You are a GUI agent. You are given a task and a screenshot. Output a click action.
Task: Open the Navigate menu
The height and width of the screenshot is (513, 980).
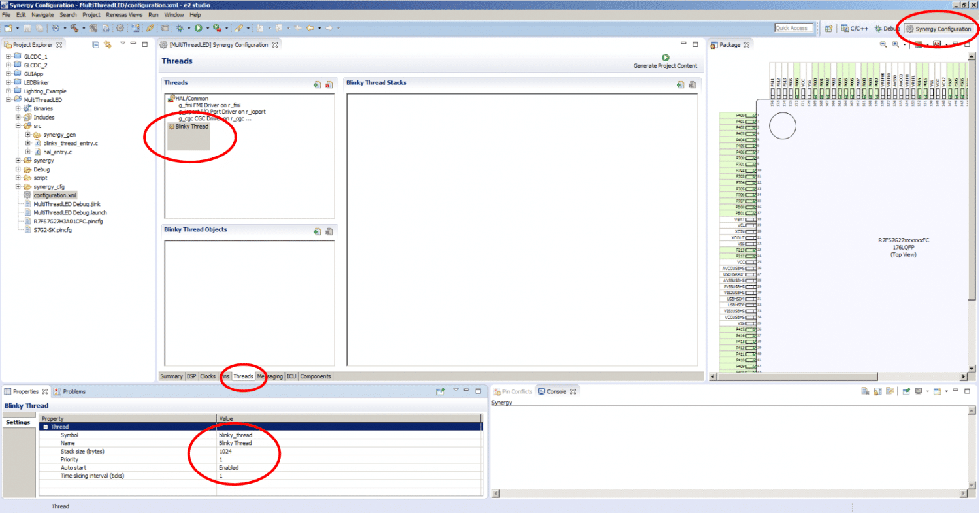42,14
